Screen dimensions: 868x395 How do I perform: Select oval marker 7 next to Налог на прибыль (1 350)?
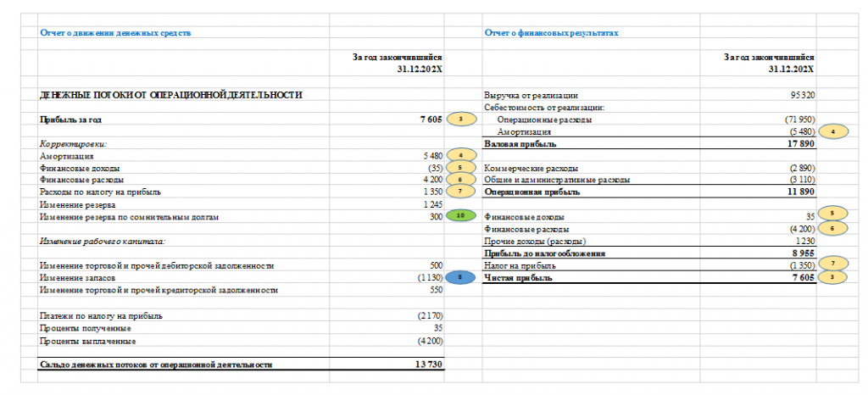pyautogui.click(x=832, y=264)
